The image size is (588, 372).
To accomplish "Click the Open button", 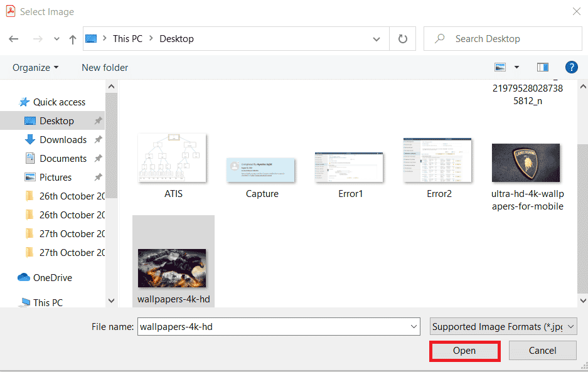I will [464, 351].
